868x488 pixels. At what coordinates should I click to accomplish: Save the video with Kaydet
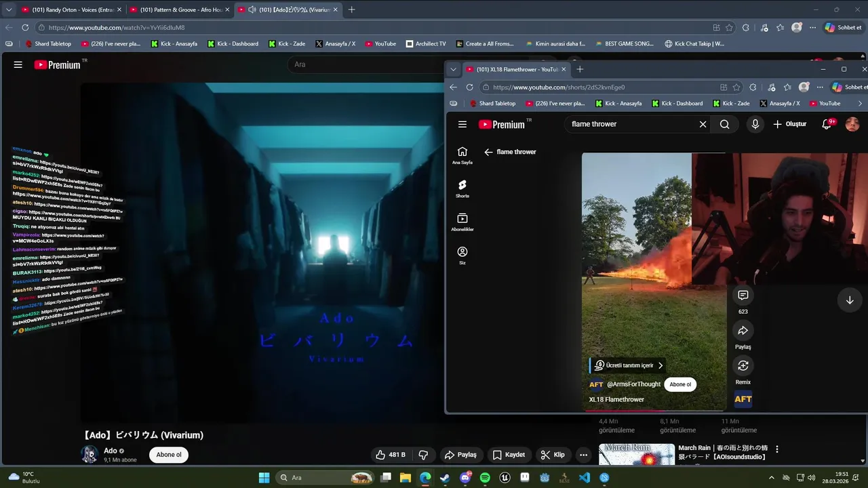(x=509, y=455)
